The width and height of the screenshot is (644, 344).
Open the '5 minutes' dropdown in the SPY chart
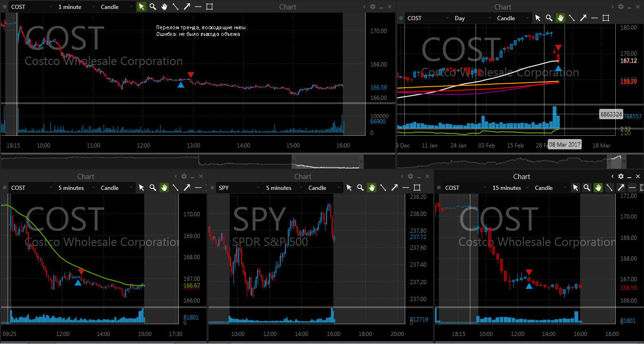click(284, 188)
